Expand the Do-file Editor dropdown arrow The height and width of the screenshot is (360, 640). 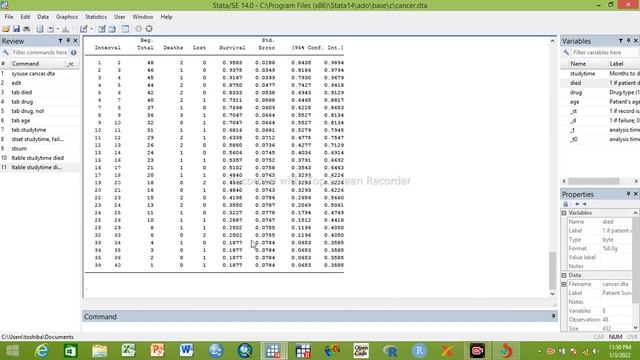click(x=91, y=29)
